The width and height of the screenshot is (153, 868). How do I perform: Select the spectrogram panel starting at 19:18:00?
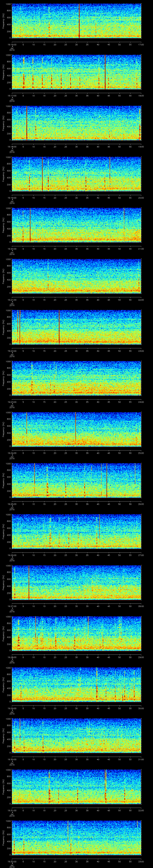(x=76, y=123)
